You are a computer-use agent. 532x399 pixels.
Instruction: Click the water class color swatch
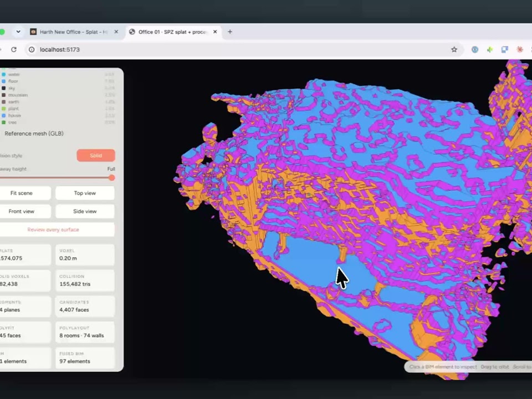[4, 75]
